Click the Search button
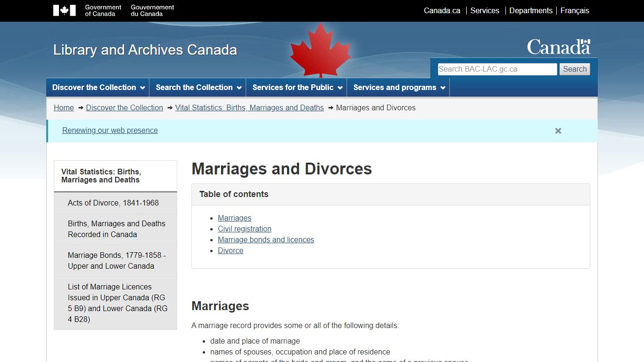644x362 pixels. tap(575, 69)
